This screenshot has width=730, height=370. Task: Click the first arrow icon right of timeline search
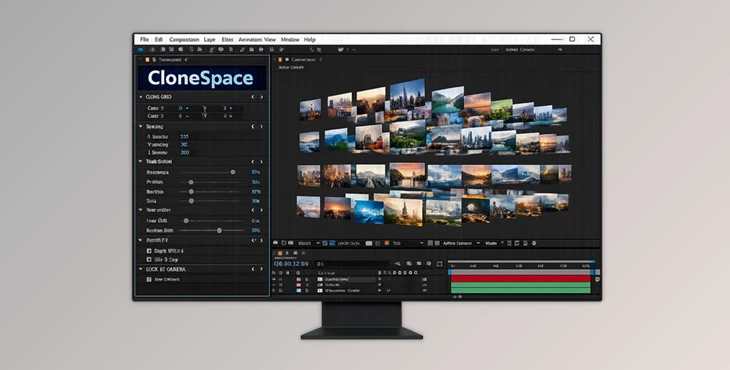pos(398,264)
